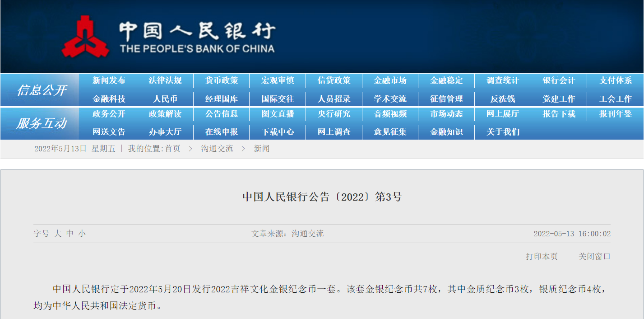Open 网上展厅 link
Image resolution: width=644 pixels, height=319 pixels.
tap(503, 114)
